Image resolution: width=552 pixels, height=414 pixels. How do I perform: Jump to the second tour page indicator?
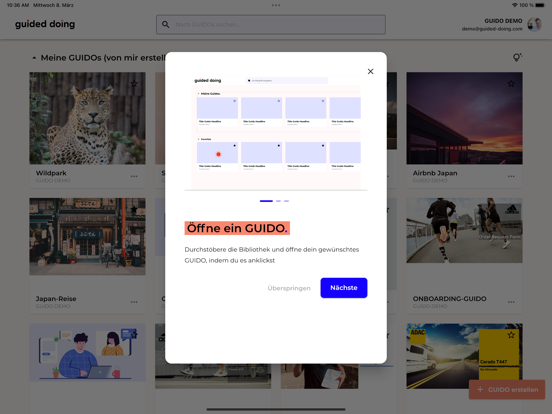278,201
